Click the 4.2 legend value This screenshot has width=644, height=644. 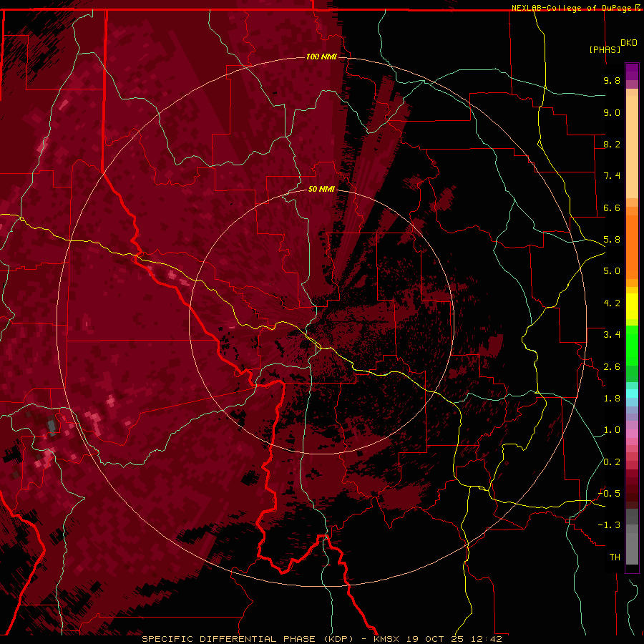(612, 303)
